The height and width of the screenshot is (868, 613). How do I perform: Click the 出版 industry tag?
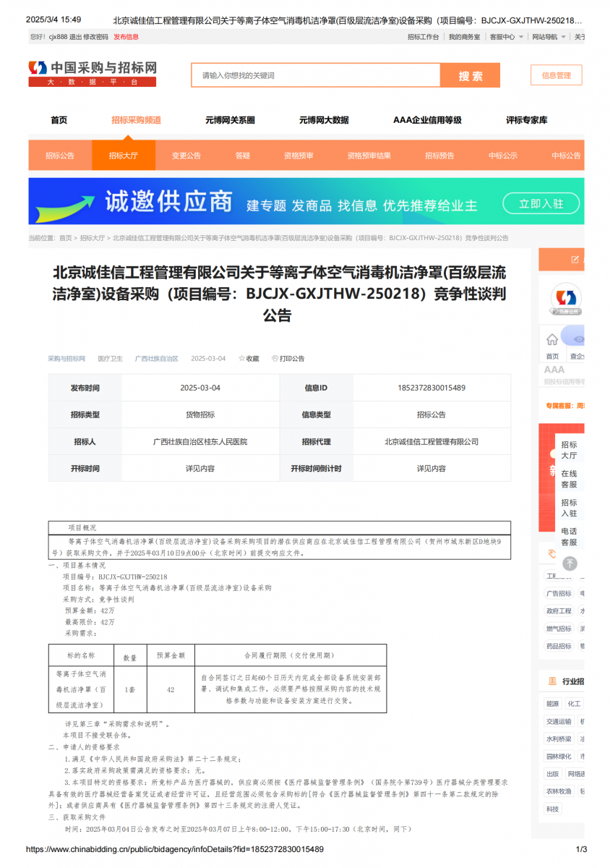click(x=553, y=774)
